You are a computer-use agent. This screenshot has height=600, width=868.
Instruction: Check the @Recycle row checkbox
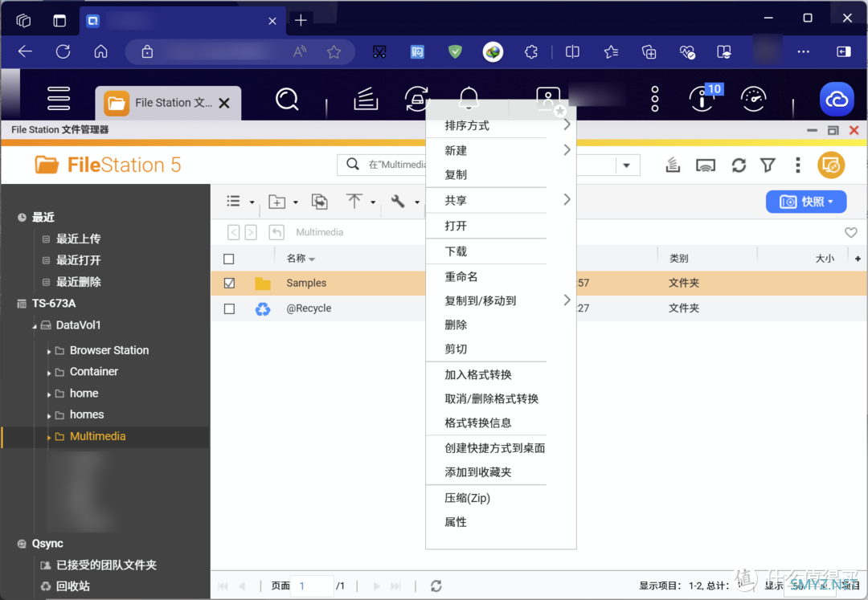tap(229, 308)
